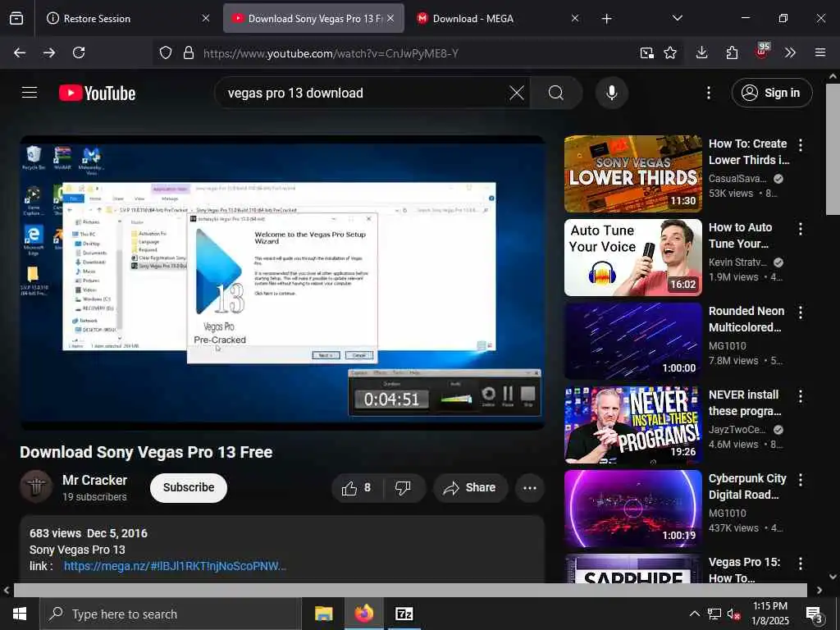This screenshot has height=630, width=840.
Task: Open options menu for How to Auto Tune
Action: (801, 229)
